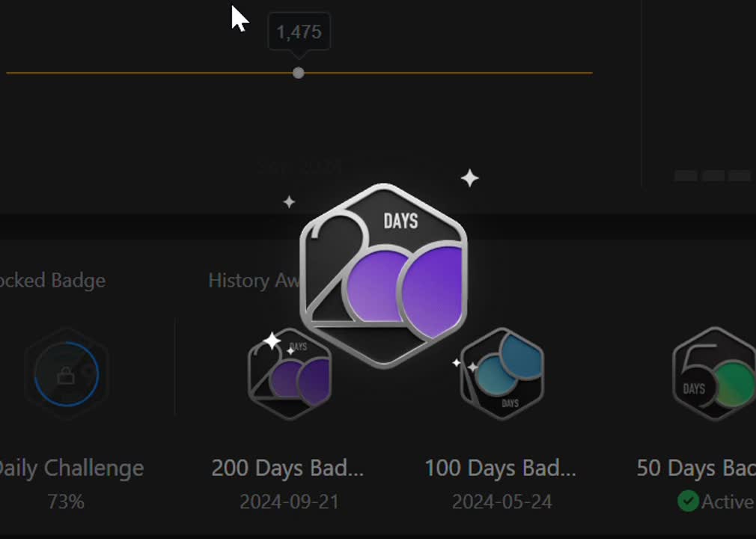Select the gray data point on the rating line
This screenshot has width=756, height=539.
(x=299, y=73)
